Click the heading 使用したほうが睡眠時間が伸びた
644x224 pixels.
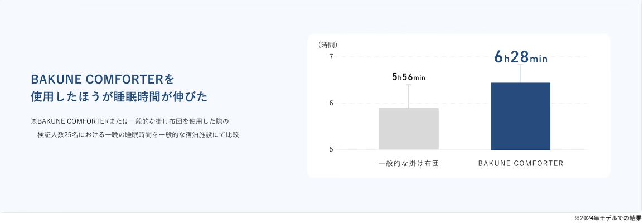(119, 97)
